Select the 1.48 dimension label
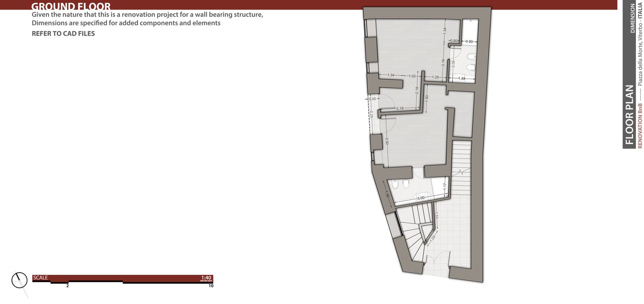Image resolution: width=644 pixels, height=304 pixels. [x=462, y=78]
